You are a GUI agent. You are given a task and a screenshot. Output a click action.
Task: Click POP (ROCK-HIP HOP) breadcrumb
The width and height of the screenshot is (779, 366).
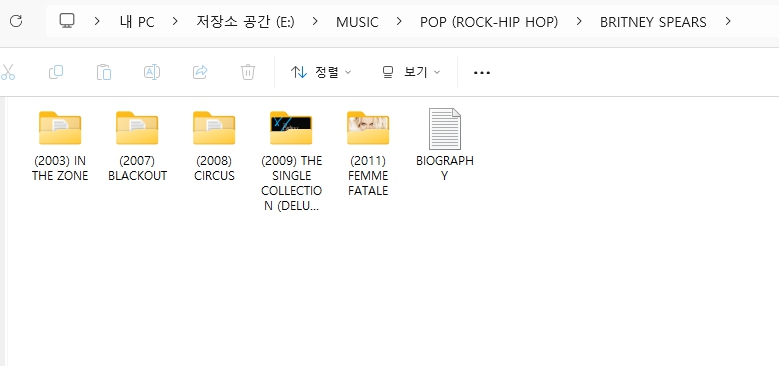coord(489,22)
